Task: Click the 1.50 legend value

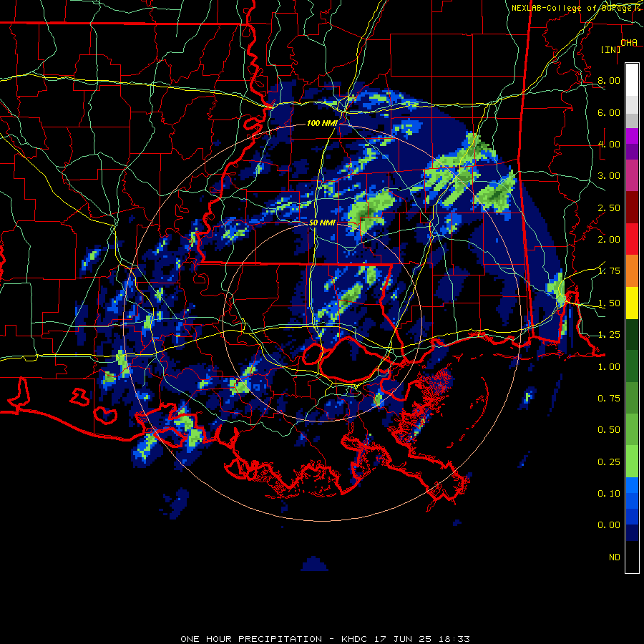Action: point(608,303)
